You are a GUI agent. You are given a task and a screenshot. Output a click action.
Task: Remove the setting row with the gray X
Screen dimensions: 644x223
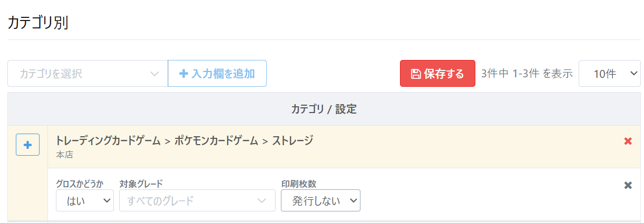(x=628, y=185)
